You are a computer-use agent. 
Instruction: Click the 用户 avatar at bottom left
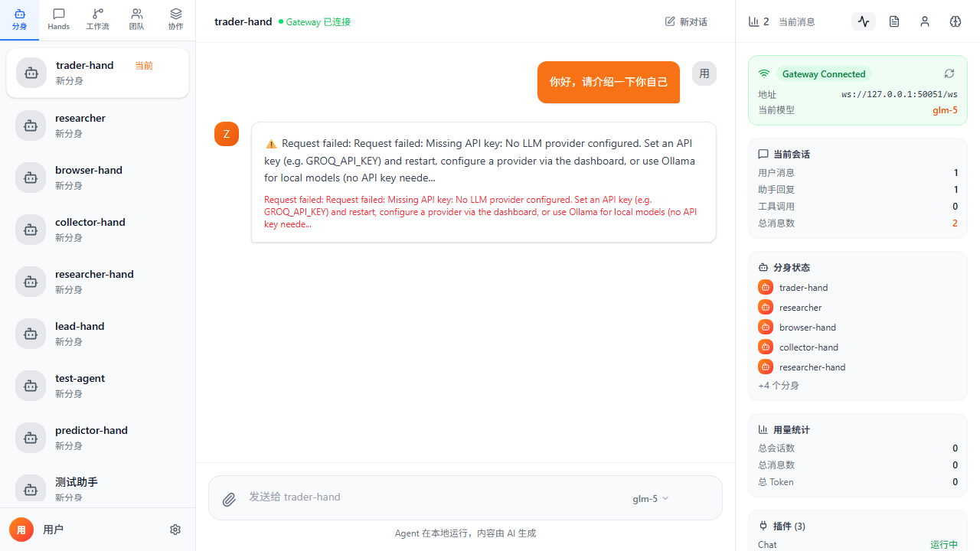click(x=21, y=530)
